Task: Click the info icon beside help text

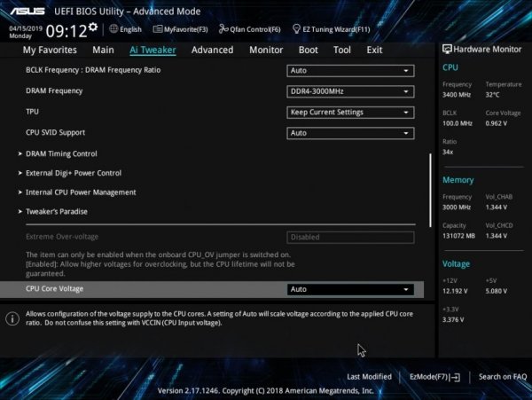Action: tap(12, 318)
